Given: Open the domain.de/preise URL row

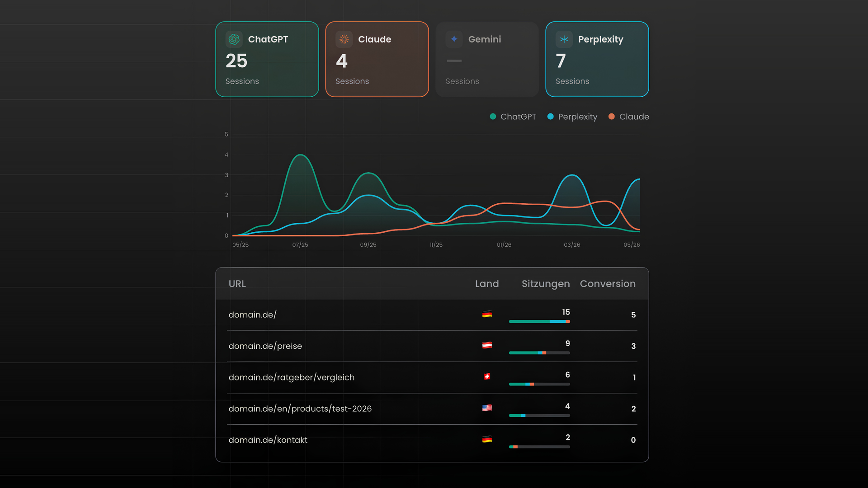Looking at the screenshot, I should tap(432, 346).
